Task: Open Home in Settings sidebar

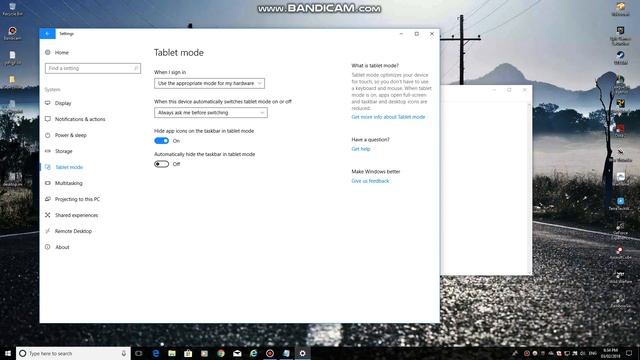Action: point(57,52)
